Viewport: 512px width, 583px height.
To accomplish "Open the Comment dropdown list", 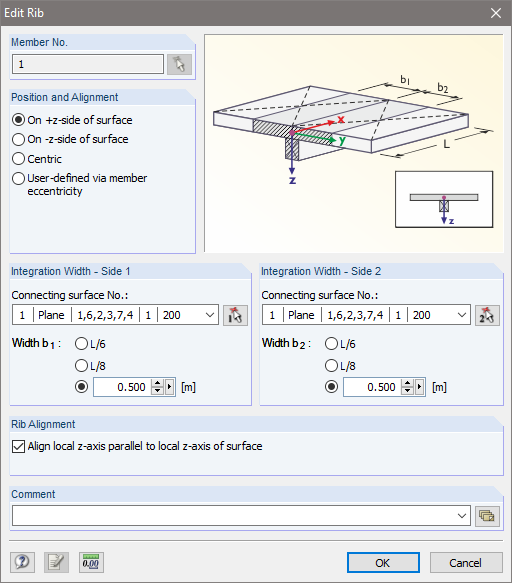I will [x=461, y=516].
